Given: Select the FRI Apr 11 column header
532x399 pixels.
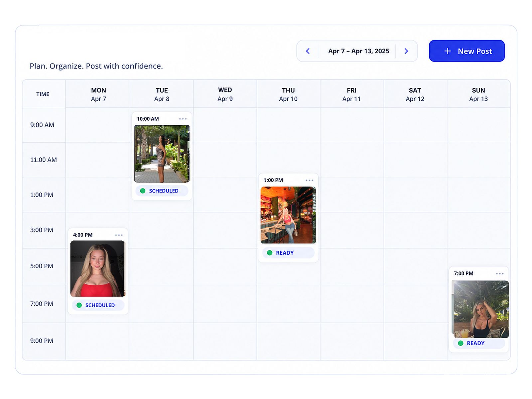Looking at the screenshot, I should pos(351,94).
